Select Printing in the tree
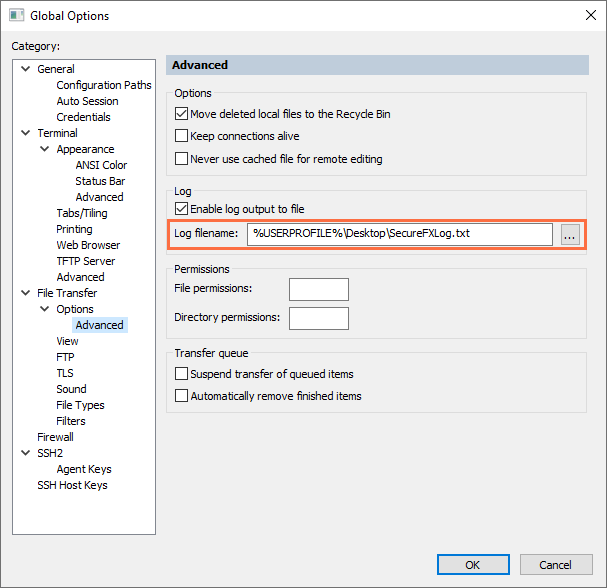Viewport: 607px width, 588px height. point(74,229)
